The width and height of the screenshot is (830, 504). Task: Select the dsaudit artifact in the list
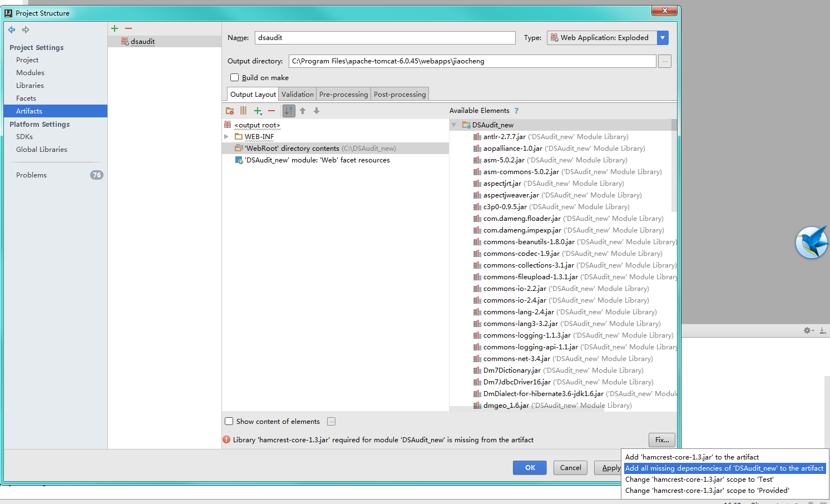(x=165, y=42)
